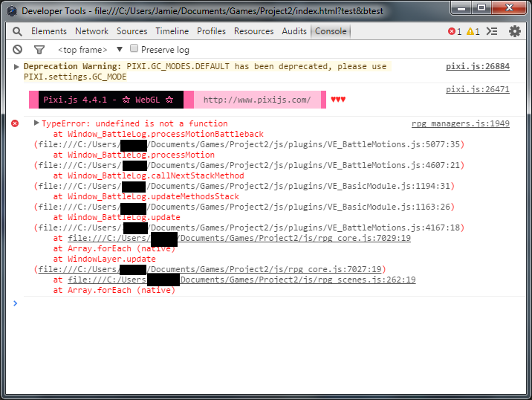
Task: Click the Window_BattleLog.processMotion stack line
Action: [134, 155]
